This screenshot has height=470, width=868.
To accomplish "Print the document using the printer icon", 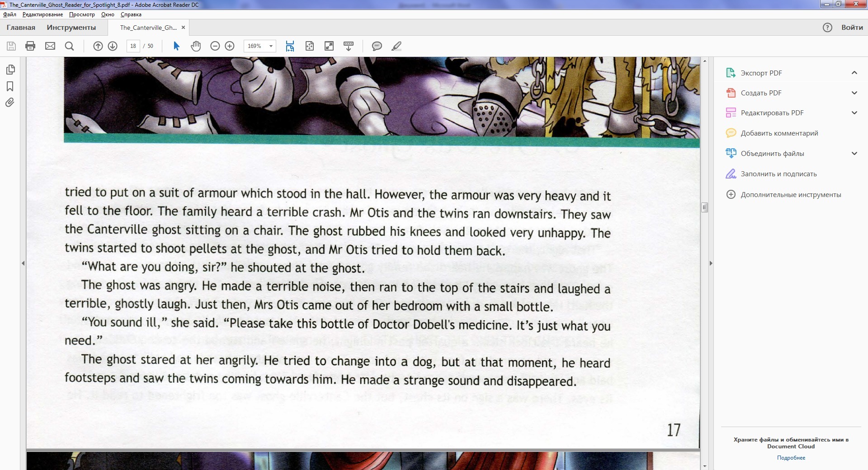I will [30, 46].
